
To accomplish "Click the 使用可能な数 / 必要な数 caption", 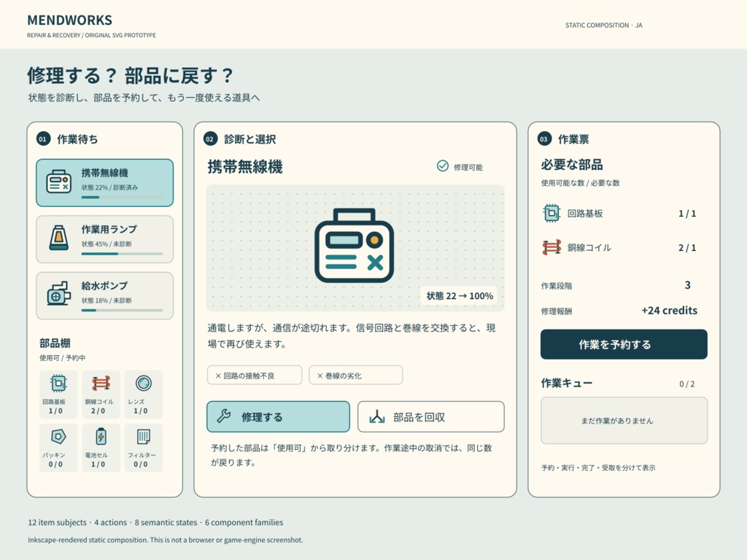I will [580, 183].
